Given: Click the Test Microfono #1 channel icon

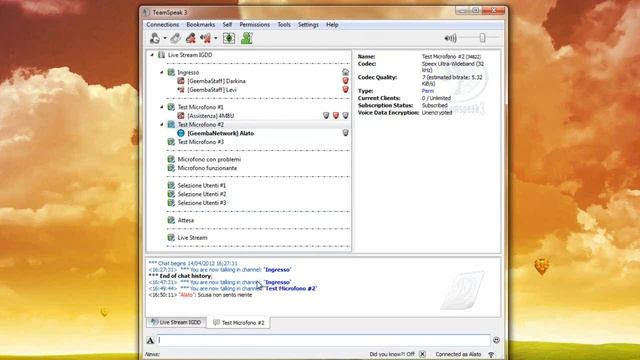Looking at the screenshot, I should (171, 107).
